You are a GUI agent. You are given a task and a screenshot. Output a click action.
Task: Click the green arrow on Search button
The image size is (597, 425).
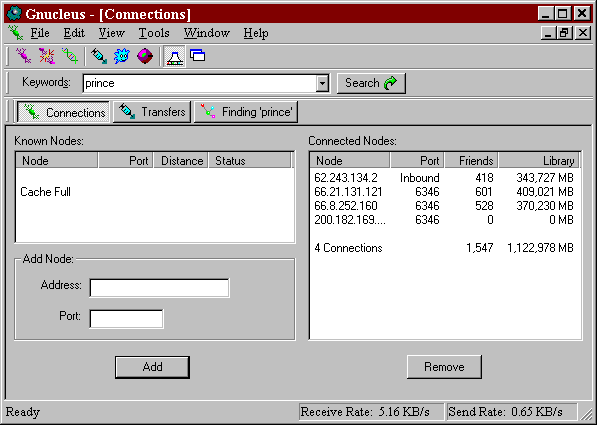391,83
